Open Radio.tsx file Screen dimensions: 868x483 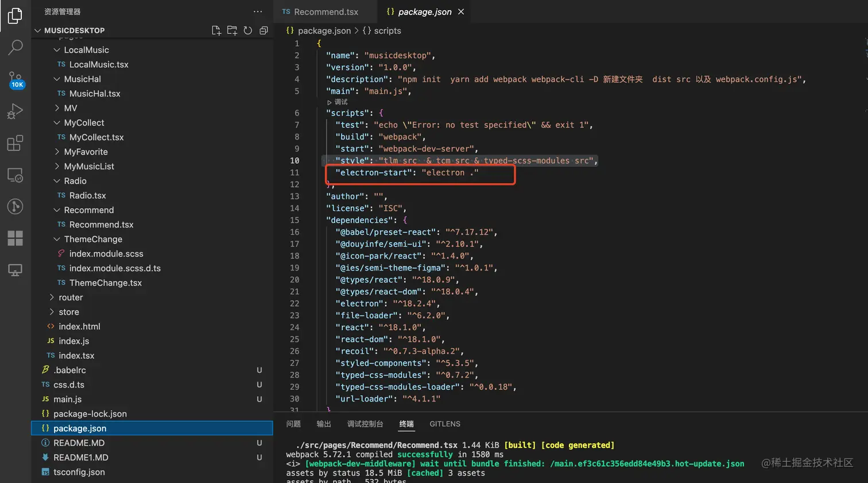click(x=152, y=195)
